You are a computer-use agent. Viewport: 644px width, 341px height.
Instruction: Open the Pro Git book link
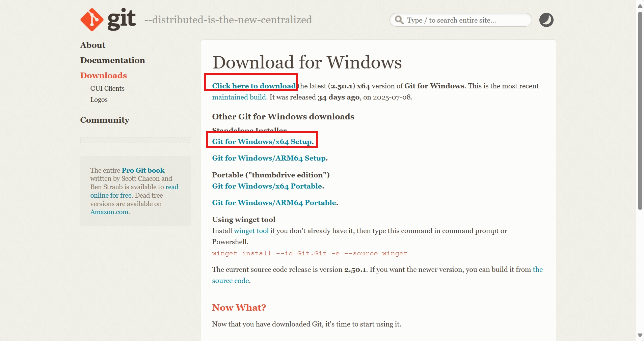[x=143, y=170]
